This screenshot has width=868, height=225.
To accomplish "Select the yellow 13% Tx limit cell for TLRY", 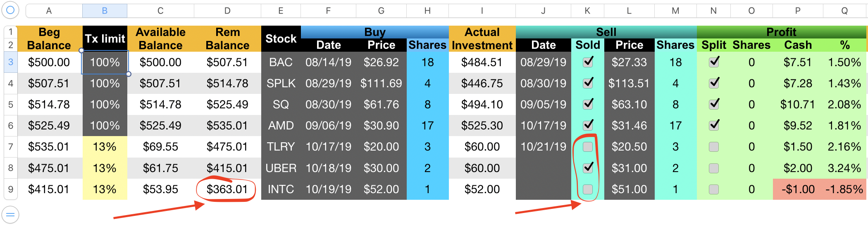I will [105, 147].
